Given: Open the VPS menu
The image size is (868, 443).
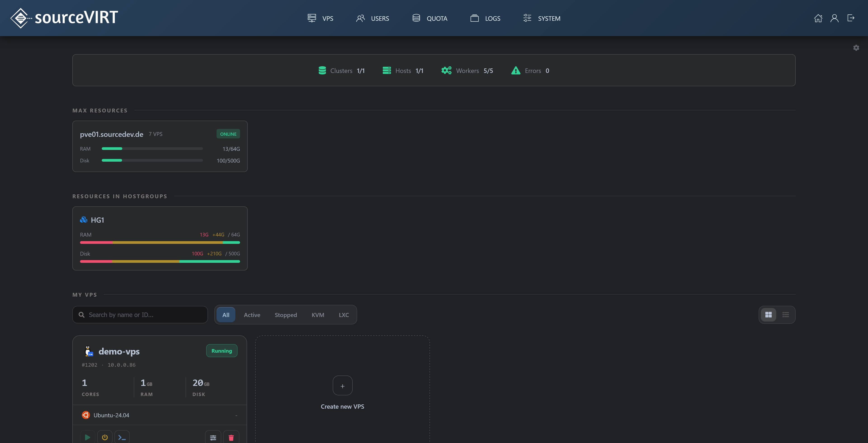Looking at the screenshot, I should [x=321, y=18].
